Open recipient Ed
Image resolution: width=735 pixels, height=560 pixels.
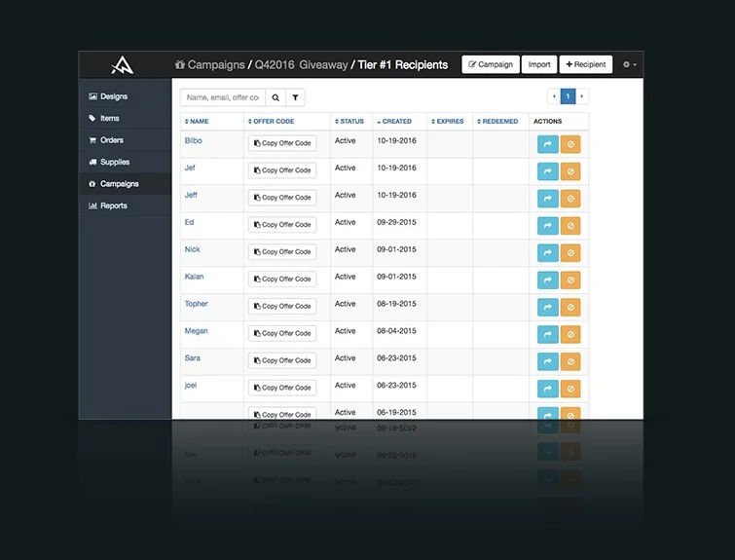[189, 222]
